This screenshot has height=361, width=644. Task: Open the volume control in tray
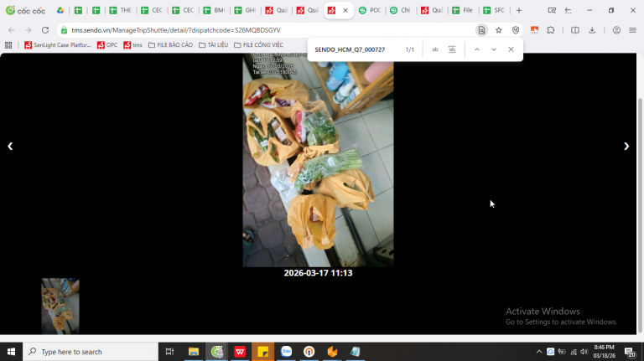(584, 352)
